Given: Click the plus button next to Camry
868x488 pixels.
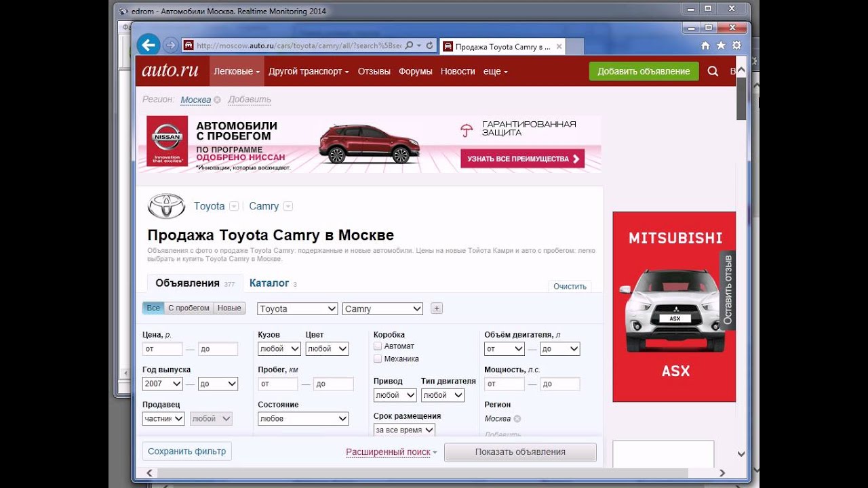Looking at the screenshot, I should pyautogui.click(x=437, y=308).
